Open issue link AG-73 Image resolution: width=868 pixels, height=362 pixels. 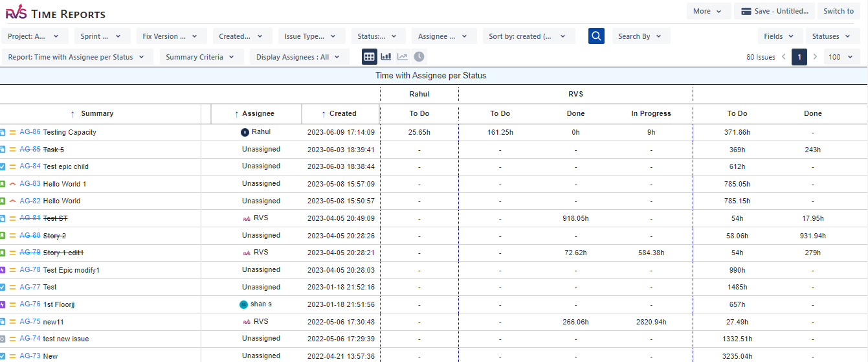coord(30,356)
